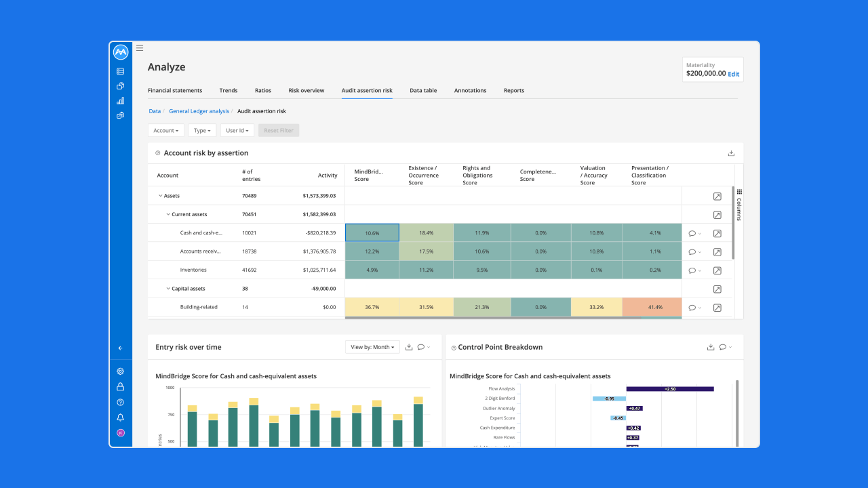Screen dimensions: 868x488
Task: Open the data list icon in sidebar
Action: 121,71
